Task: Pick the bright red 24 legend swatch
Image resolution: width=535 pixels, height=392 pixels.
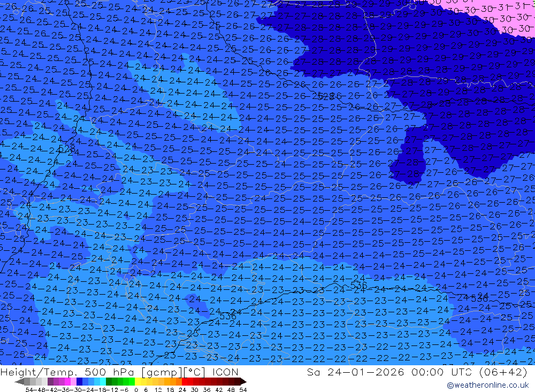Action: pos(185,381)
